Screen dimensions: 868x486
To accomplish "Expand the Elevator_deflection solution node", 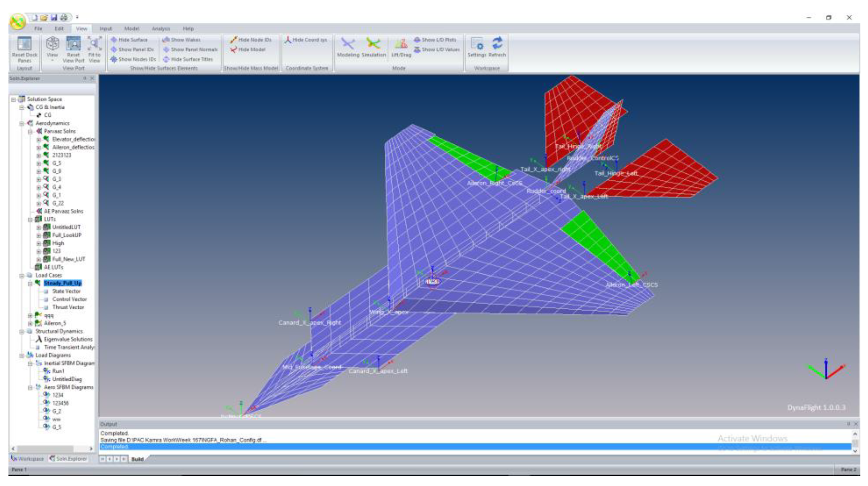I will tap(39, 139).
